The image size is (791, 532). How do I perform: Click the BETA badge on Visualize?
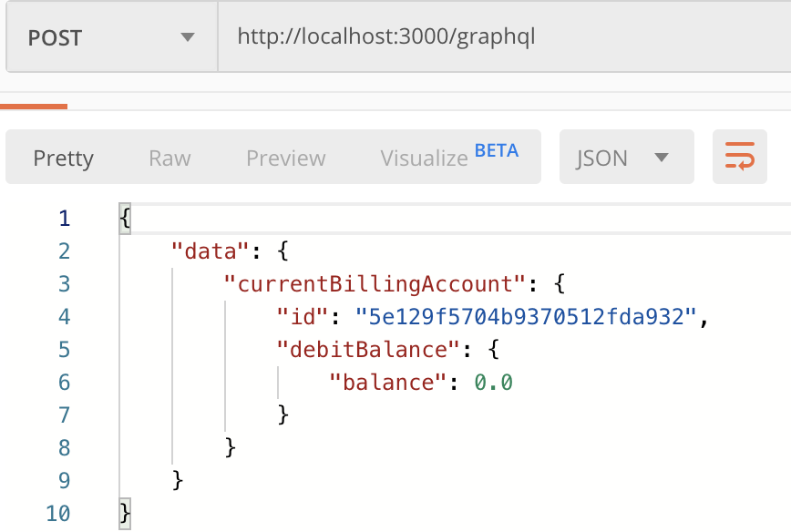(496, 150)
